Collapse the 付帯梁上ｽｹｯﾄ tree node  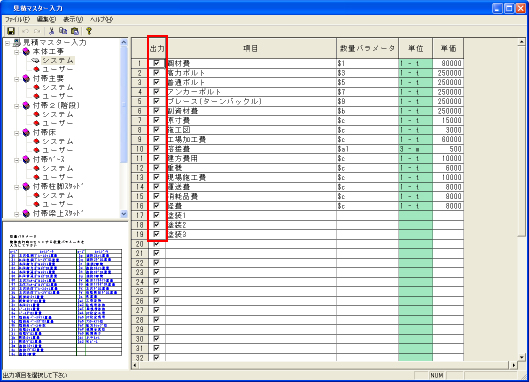click(x=16, y=214)
